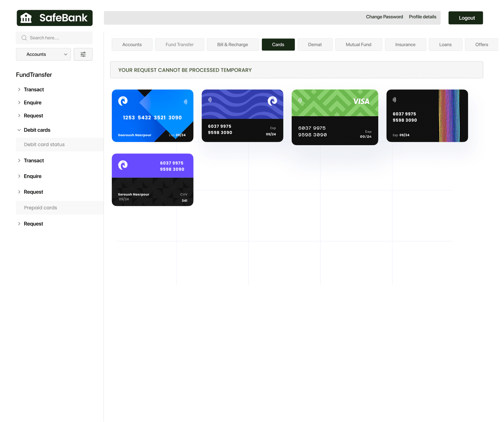The width and height of the screenshot is (504, 422).
Task: Tick the checkbox beside Prepaid cards
Action: 19,208
